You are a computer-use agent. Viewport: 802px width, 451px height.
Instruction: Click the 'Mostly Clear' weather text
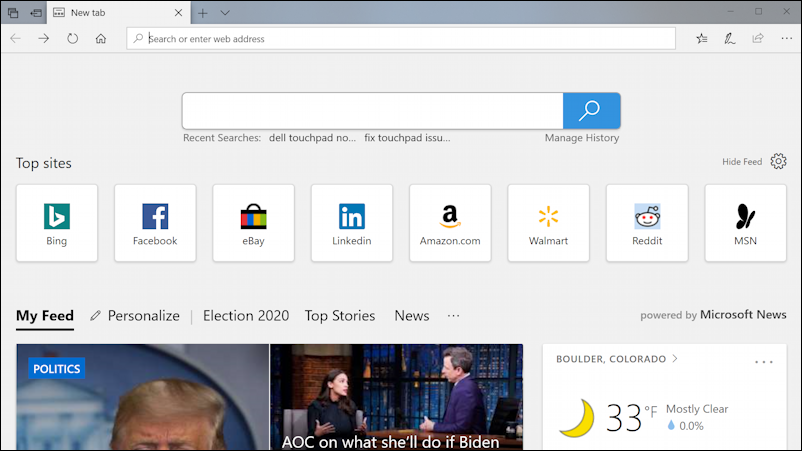697,409
